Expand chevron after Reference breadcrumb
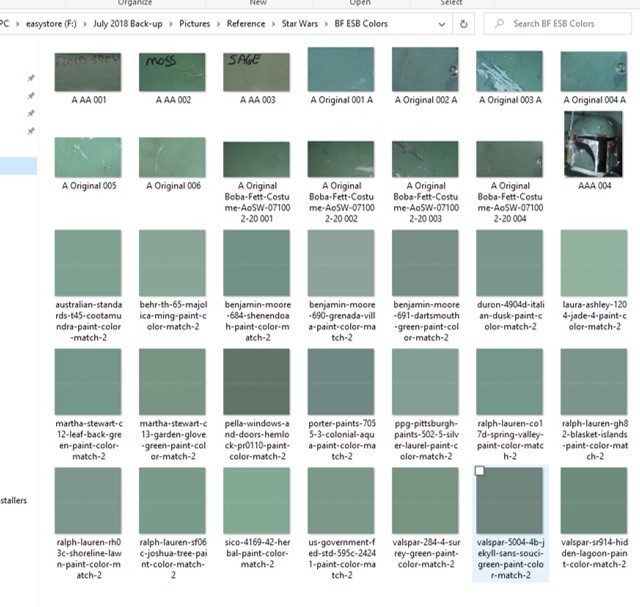Viewport: 640px width, 607px height. (x=273, y=24)
